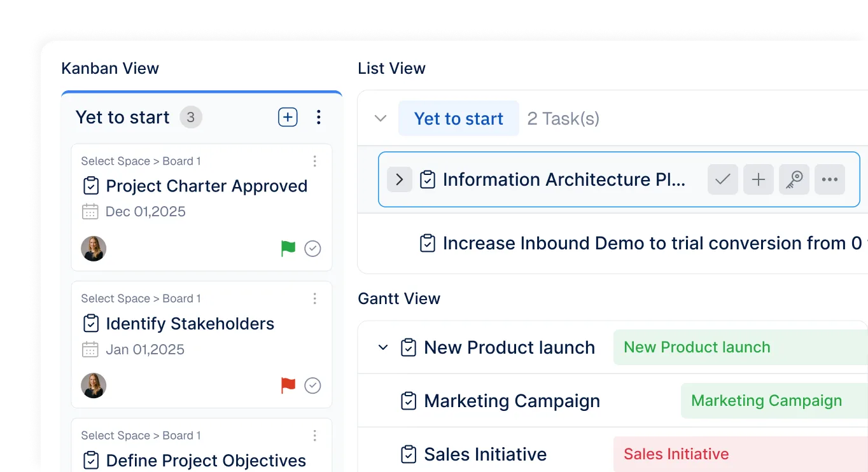
Task: Open the Define Project Objectives card title
Action: pos(206,461)
